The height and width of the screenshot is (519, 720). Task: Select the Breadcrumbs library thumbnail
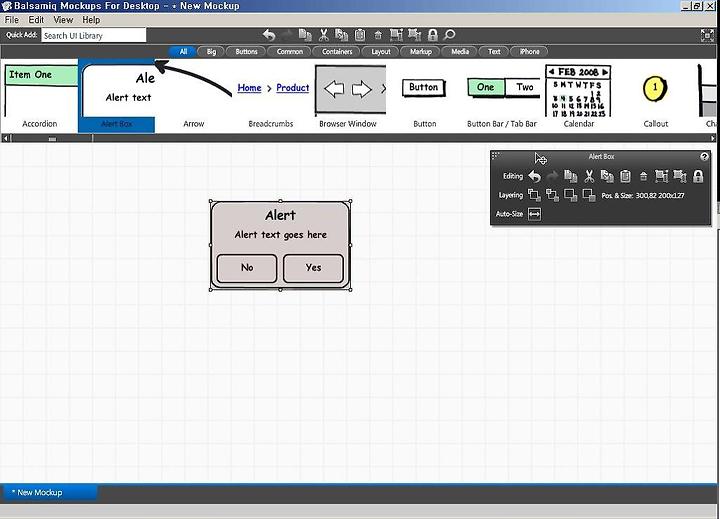click(271, 96)
